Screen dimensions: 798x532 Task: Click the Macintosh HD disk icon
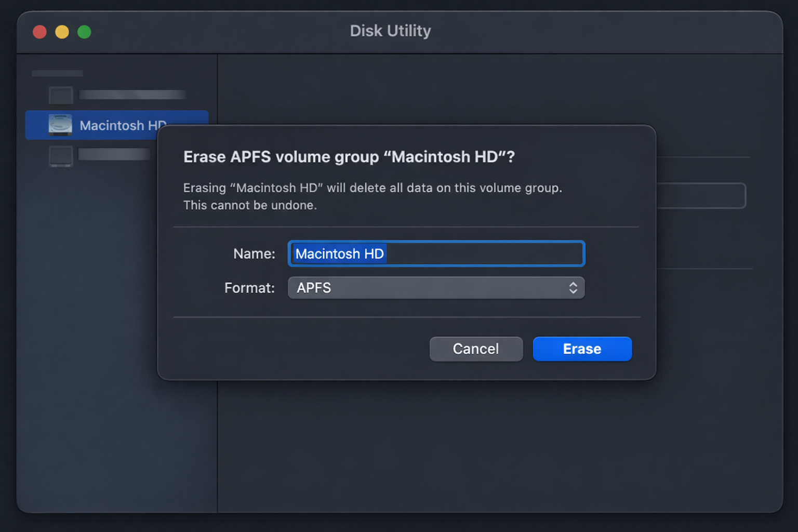[60, 125]
